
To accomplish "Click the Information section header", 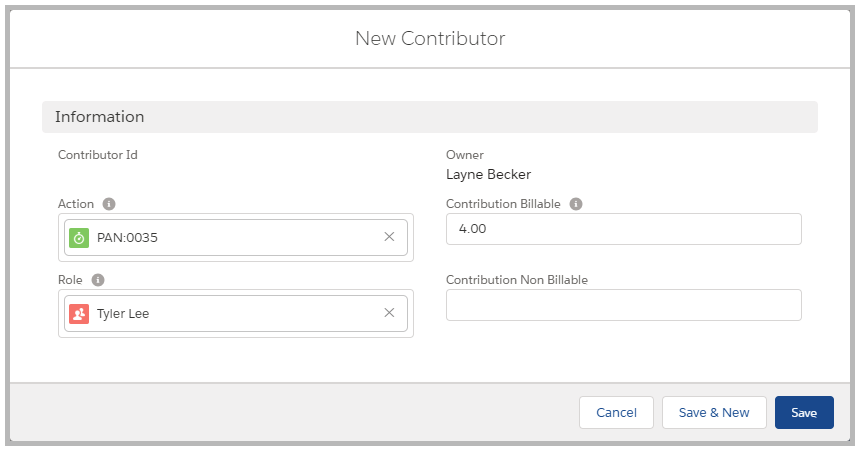I will click(430, 117).
